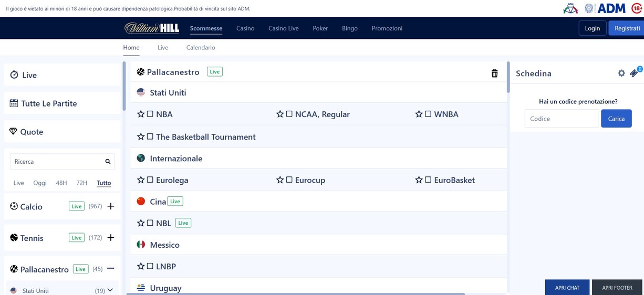Expand the Tennis sport with plus
The height and width of the screenshot is (295, 644).
click(111, 238)
